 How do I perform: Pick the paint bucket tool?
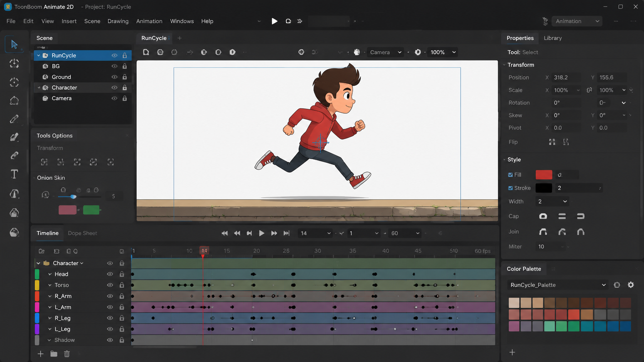[x=14, y=213]
